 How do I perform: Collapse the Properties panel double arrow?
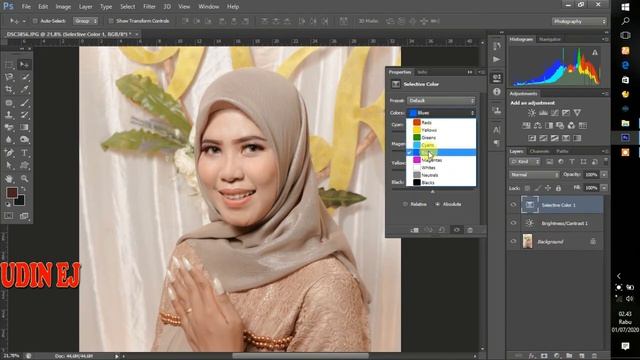click(470, 72)
